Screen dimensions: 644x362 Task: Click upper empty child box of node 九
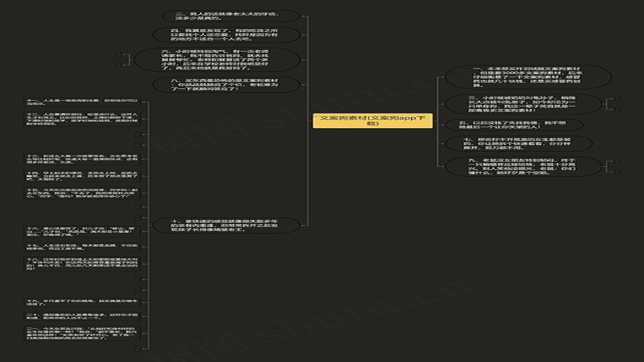(x=618, y=161)
